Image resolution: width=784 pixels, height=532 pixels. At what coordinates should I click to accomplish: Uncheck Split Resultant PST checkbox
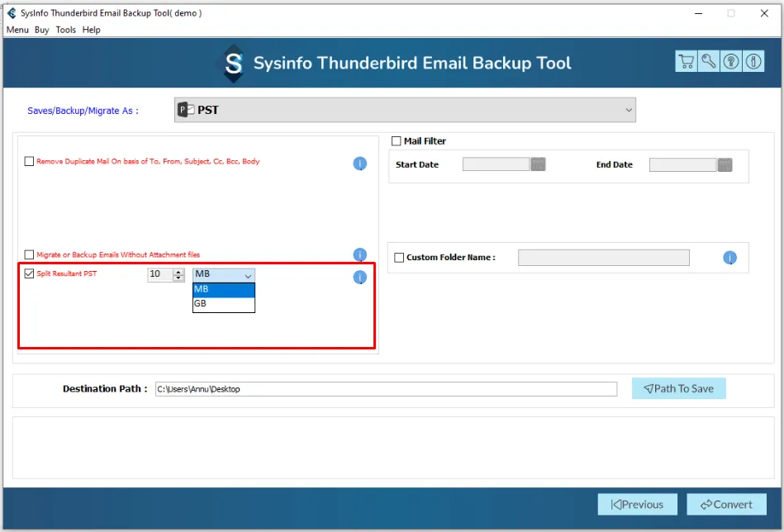29,273
